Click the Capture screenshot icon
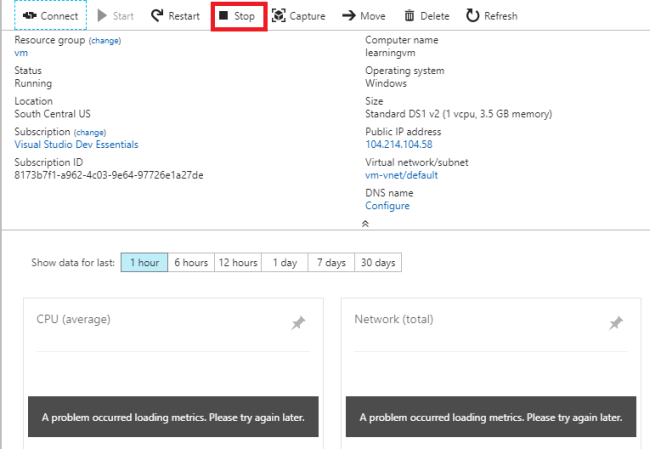The width and height of the screenshot is (650, 449). point(278,16)
